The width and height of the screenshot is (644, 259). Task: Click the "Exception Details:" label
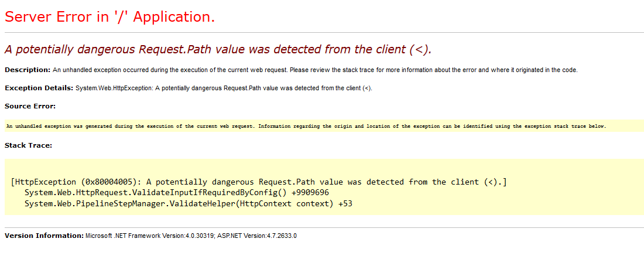pos(39,88)
